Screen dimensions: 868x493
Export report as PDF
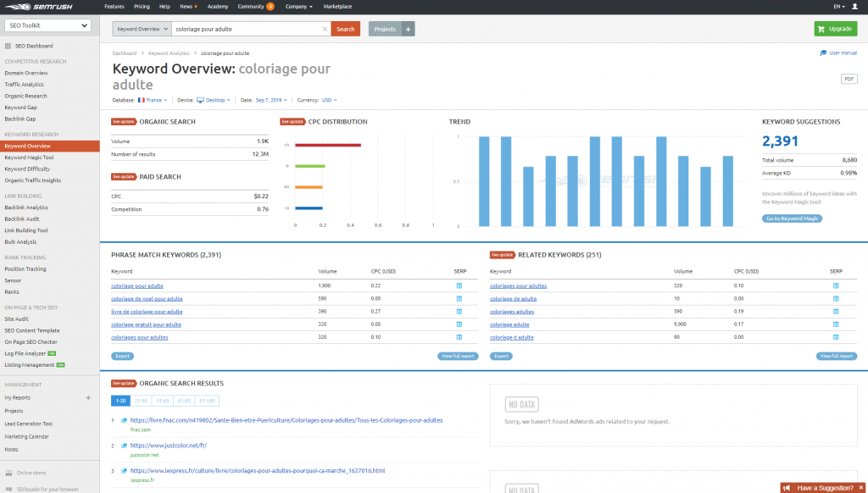click(x=849, y=79)
